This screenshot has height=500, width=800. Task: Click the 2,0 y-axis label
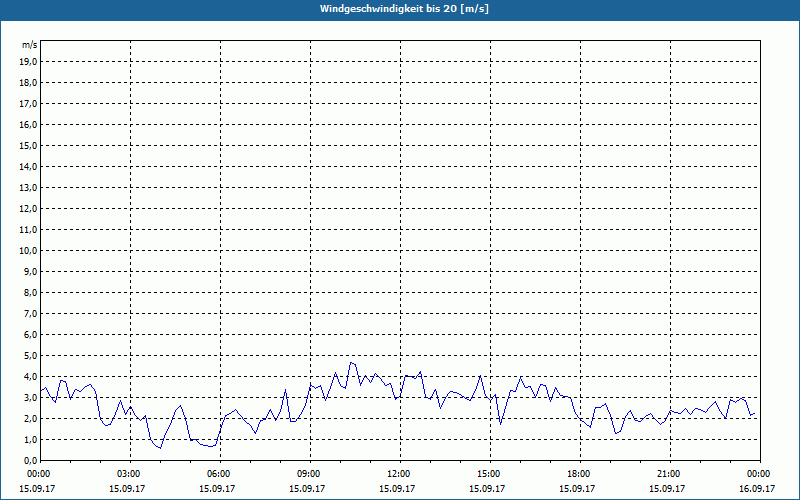click(x=30, y=419)
